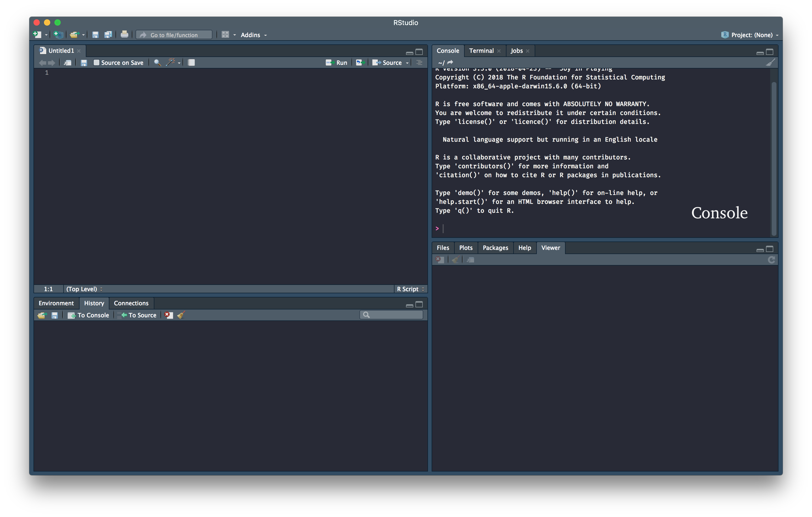Load history from file icon
This screenshot has height=517, width=812.
[x=42, y=315]
